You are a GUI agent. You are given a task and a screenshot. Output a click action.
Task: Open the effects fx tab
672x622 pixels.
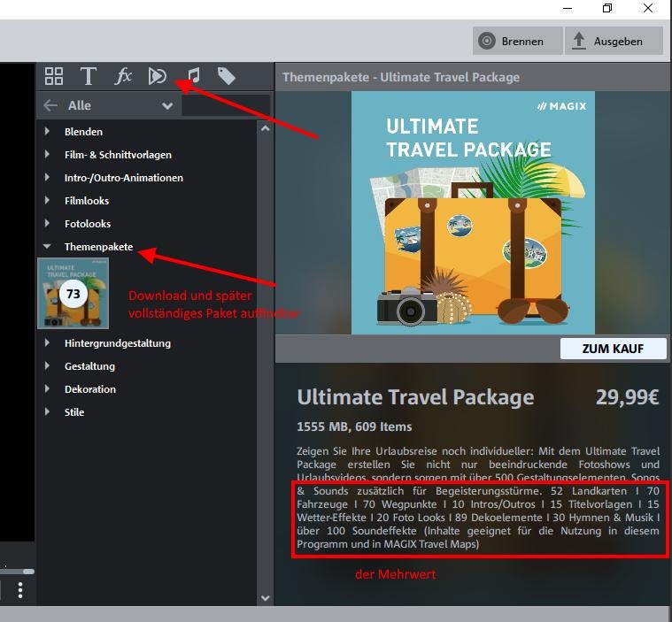point(123,76)
